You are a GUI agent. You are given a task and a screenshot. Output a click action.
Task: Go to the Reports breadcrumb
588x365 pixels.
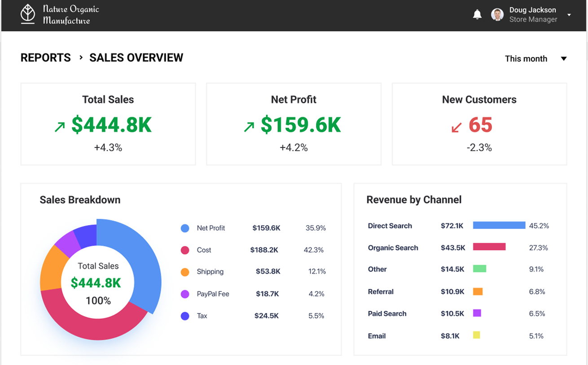pos(46,58)
